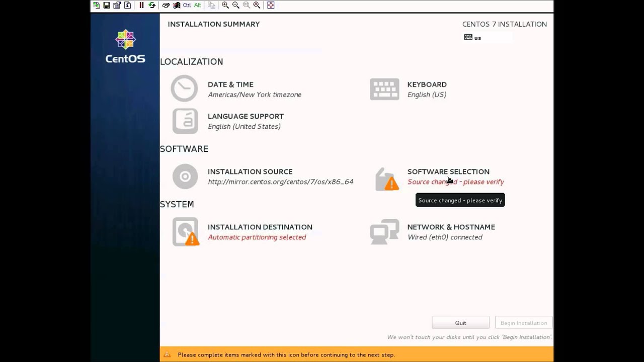
Task: Click the Quit button
Action: point(460,323)
